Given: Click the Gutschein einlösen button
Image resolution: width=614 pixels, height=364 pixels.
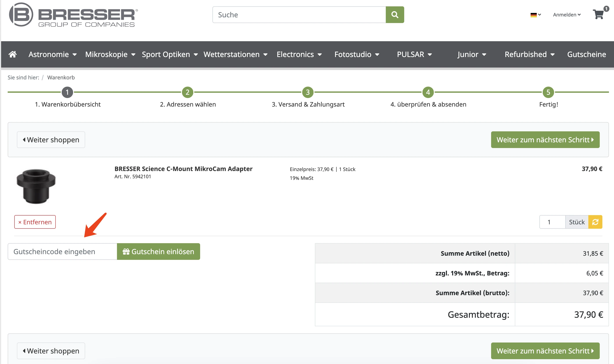Looking at the screenshot, I should 158,252.
